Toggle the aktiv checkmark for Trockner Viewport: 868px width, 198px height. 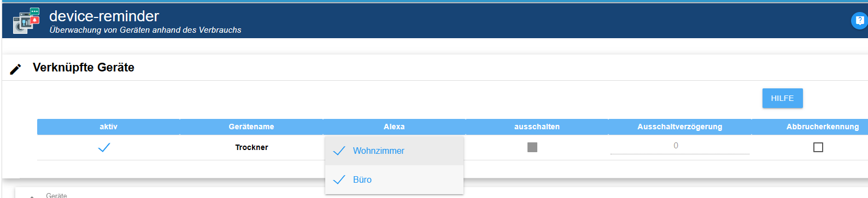click(104, 147)
